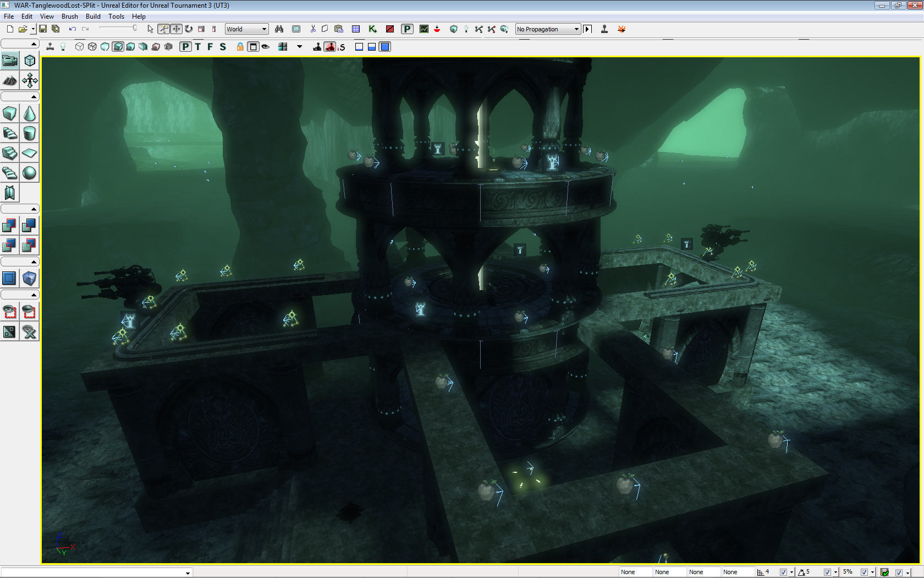This screenshot has width=924, height=578.
Task: Click the autosave floppy icon in status bar
Action: (884, 572)
